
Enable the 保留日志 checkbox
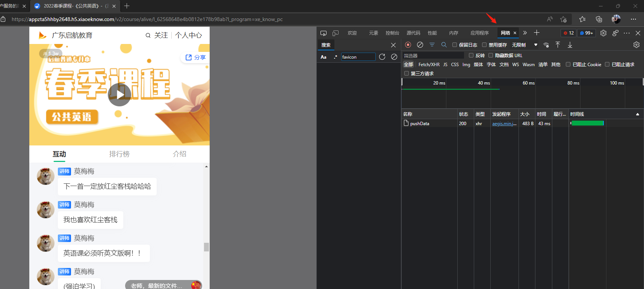[x=455, y=45]
